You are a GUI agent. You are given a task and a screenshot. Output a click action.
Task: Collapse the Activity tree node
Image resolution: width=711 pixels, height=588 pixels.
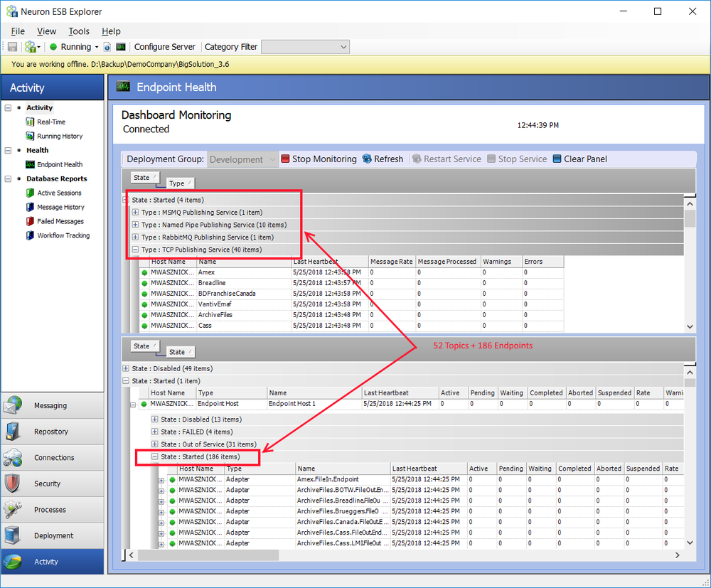[x=8, y=108]
